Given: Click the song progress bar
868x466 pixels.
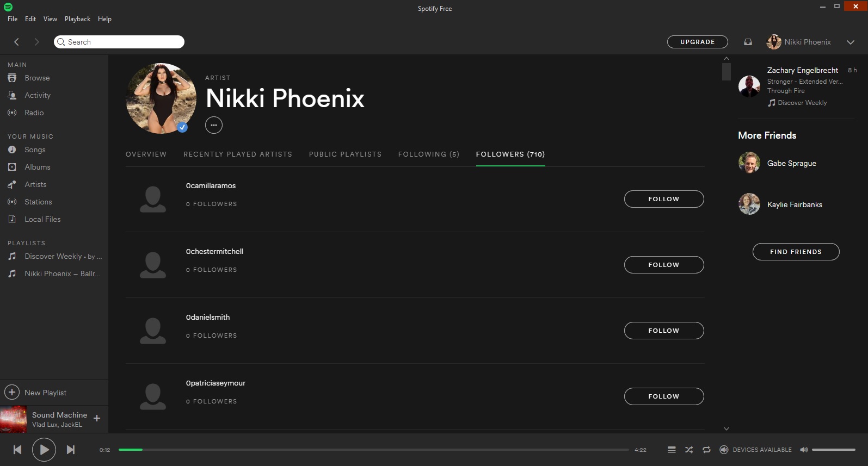Looking at the screenshot, I should click(x=373, y=450).
